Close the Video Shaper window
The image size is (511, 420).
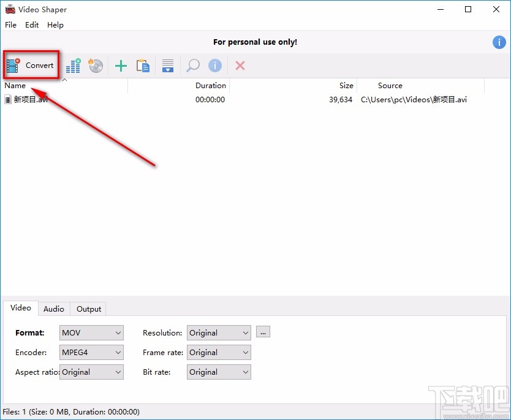coord(496,9)
